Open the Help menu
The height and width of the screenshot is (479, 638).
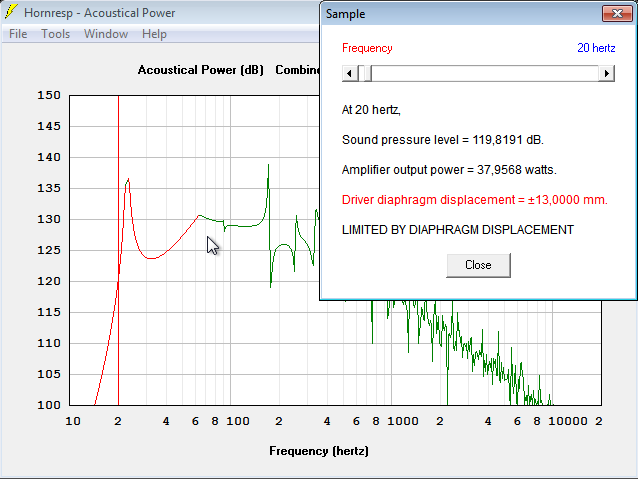point(154,34)
